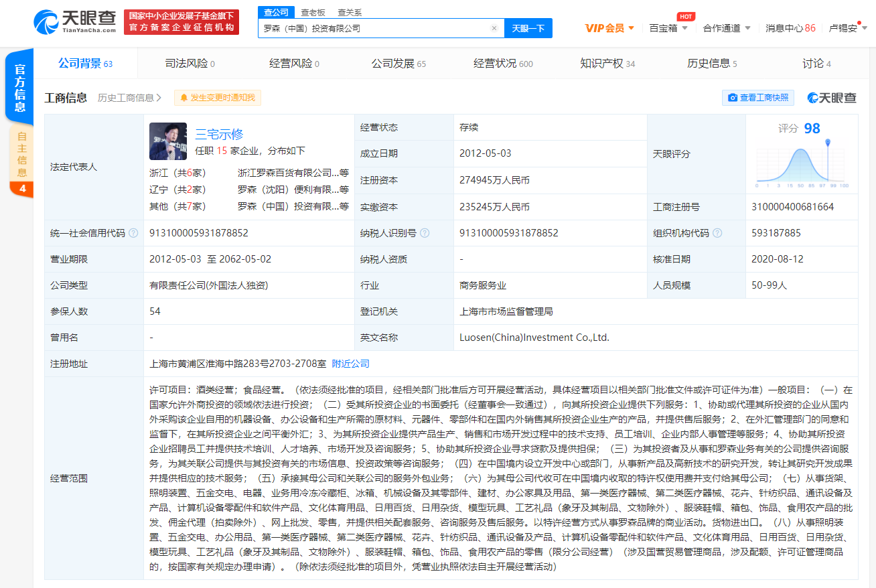Expand the 合作通道 dropdown

pos(727,28)
